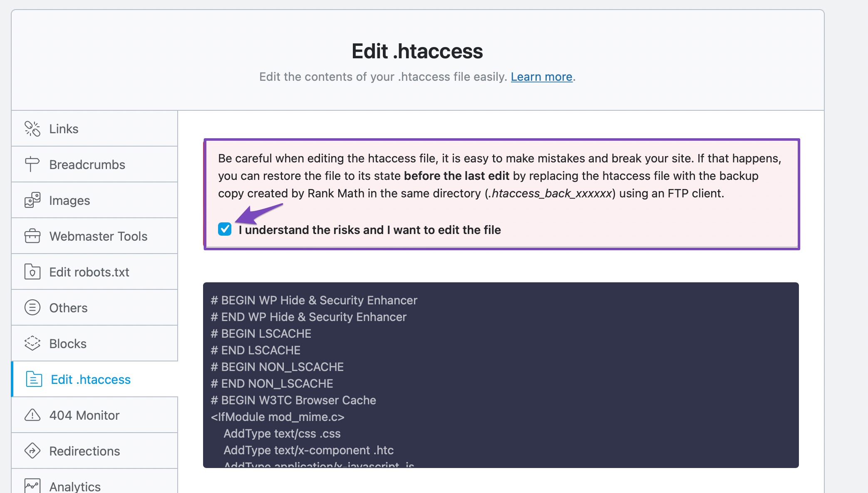Click the '# END NON_LSCACHE' line
The height and width of the screenshot is (493, 868).
(x=272, y=383)
